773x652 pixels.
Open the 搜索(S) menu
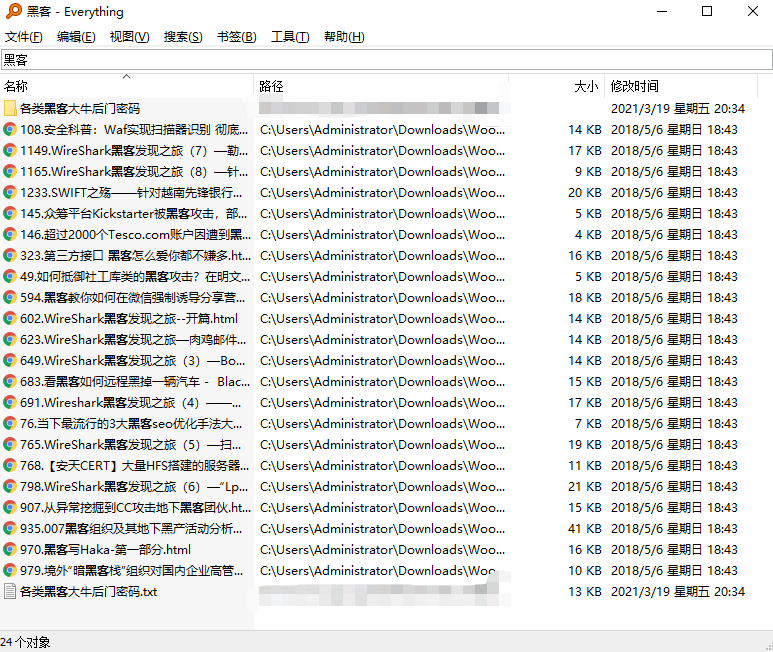click(x=183, y=37)
